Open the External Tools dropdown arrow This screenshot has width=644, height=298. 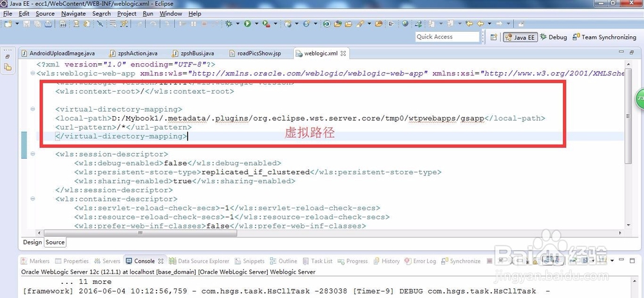click(276, 24)
